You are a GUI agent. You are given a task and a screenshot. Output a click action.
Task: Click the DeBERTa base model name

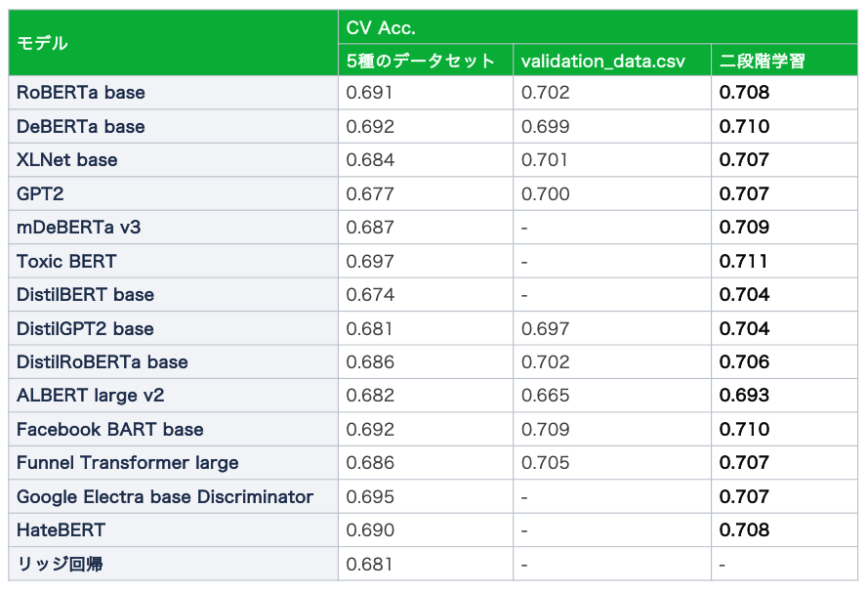point(81,126)
